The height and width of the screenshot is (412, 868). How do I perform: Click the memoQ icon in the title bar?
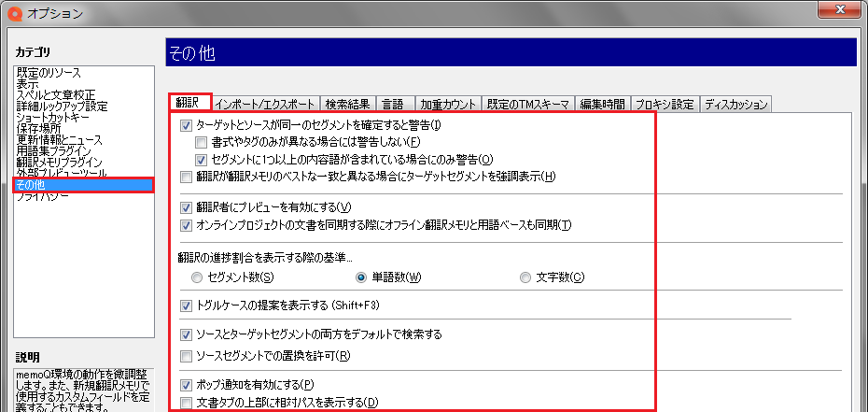(x=14, y=13)
